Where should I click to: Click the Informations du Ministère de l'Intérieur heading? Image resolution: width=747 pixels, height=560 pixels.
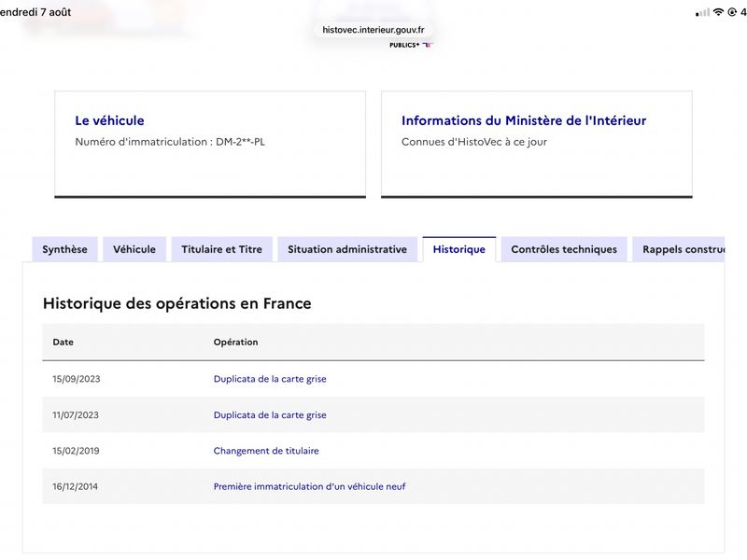524,120
